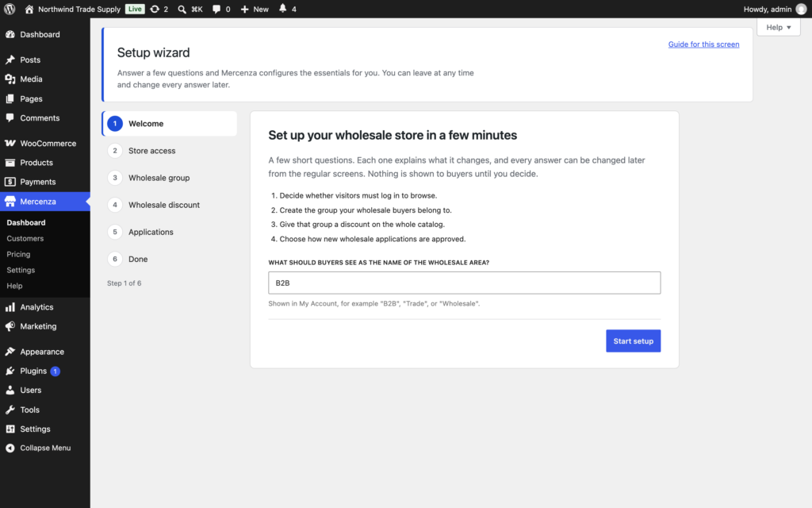The width and height of the screenshot is (812, 508).
Task: Click 'Choose how new wholesale applications' text
Action: [x=373, y=239]
